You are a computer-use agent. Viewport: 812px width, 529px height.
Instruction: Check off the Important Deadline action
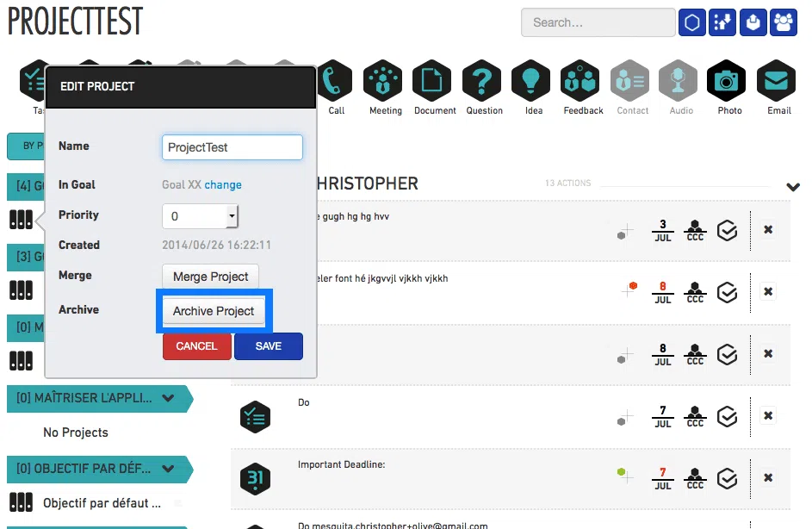click(728, 478)
